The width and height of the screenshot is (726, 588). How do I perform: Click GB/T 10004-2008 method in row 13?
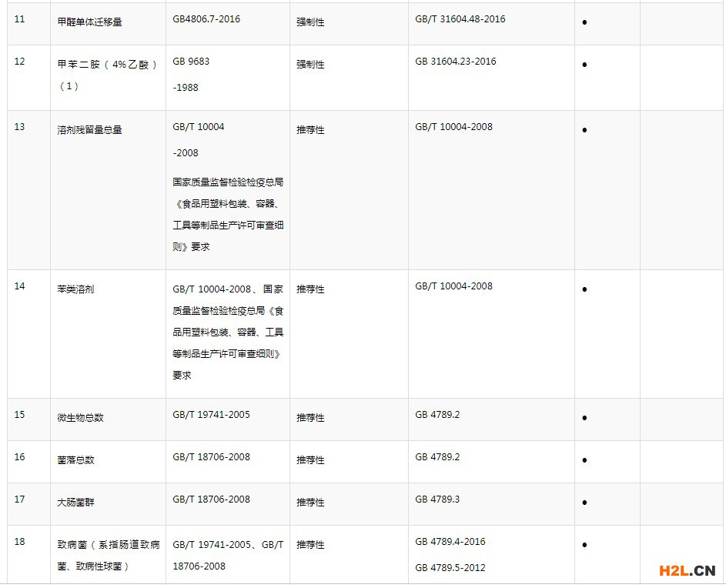click(453, 127)
